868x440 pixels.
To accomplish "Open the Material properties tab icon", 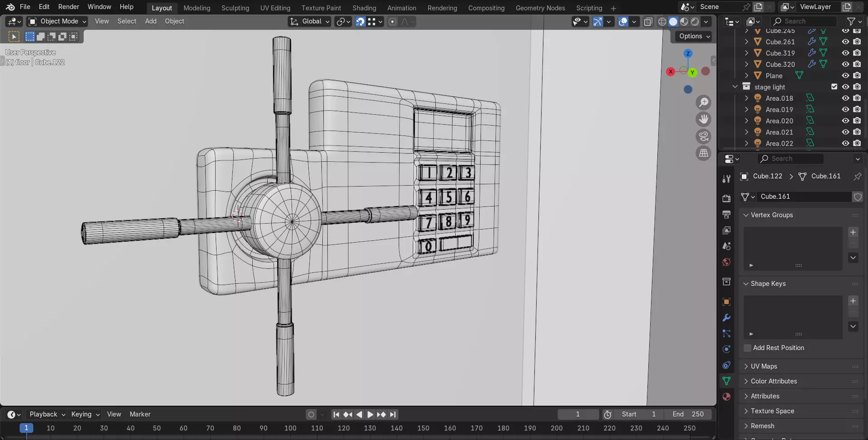I will point(726,397).
